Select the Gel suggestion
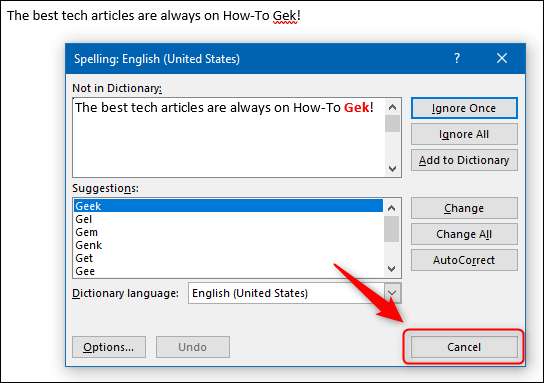 pyautogui.click(x=228, y=219)
